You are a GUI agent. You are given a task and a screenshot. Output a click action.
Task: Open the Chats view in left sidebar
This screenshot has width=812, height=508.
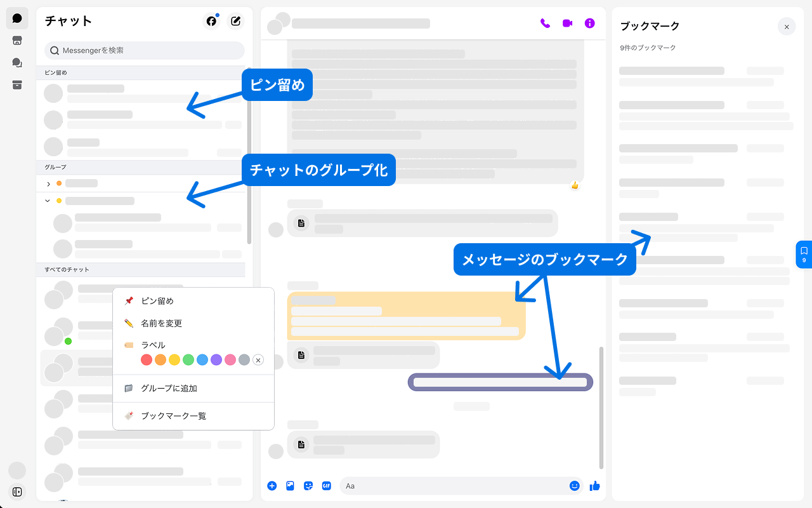(x=17, y=18)
